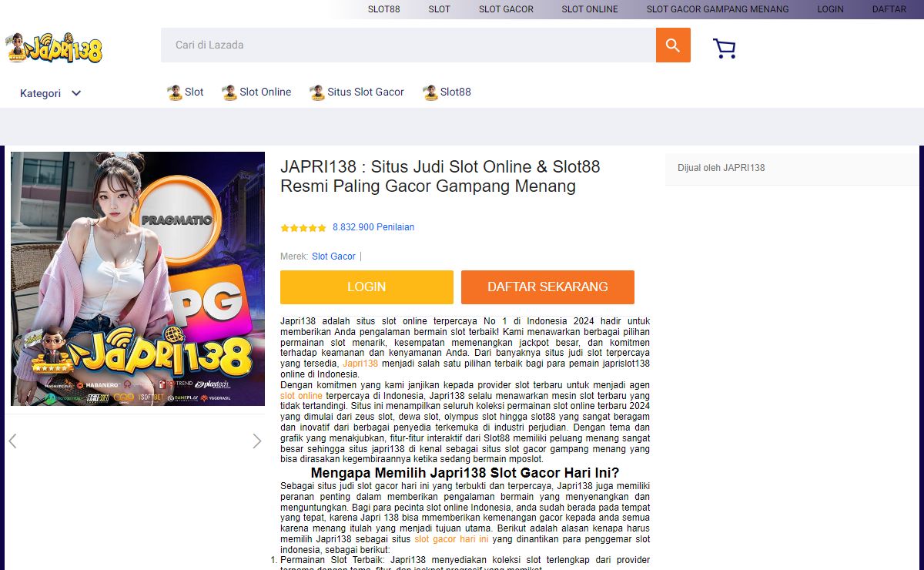Click DAFTAR in top menu bar
The image size is (924, 570).
pyautogui.click(x=889, y=9)
